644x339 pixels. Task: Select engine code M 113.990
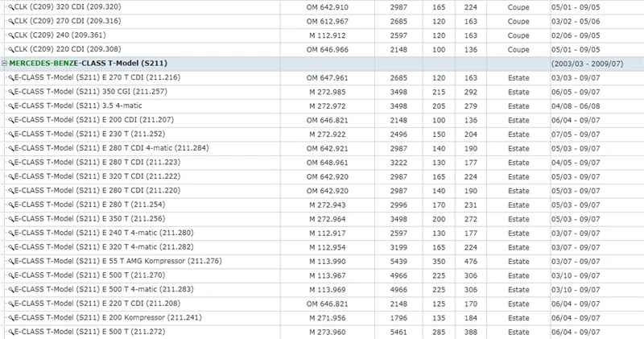point(328,262)
